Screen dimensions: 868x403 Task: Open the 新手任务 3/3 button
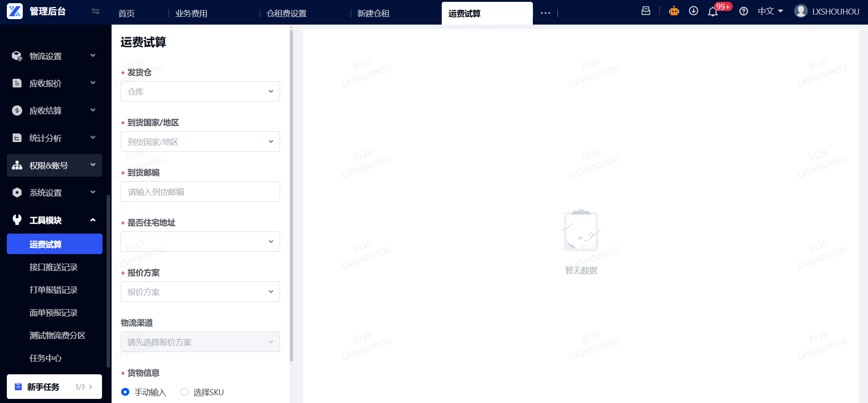[55, 387]
